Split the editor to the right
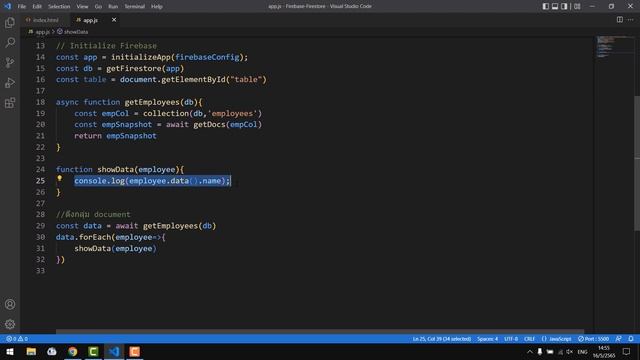The image size is (640, 360). pyautogui.click(x=620, y=20)
